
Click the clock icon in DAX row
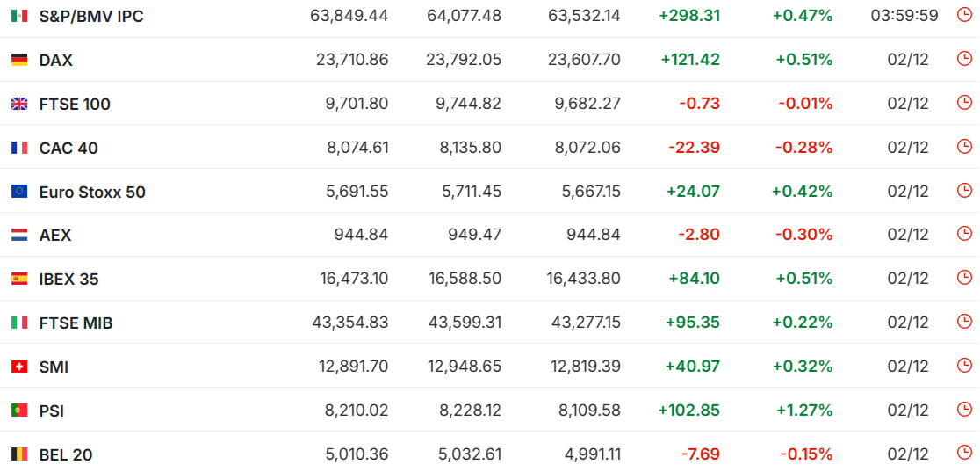(964, 60)
